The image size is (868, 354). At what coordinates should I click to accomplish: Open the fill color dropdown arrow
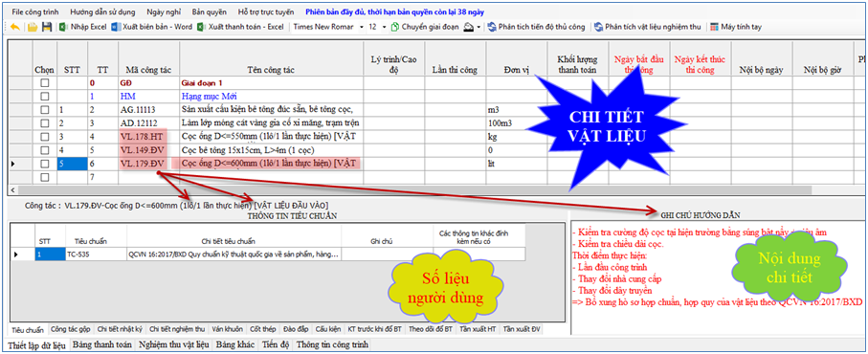click(479, 27)
